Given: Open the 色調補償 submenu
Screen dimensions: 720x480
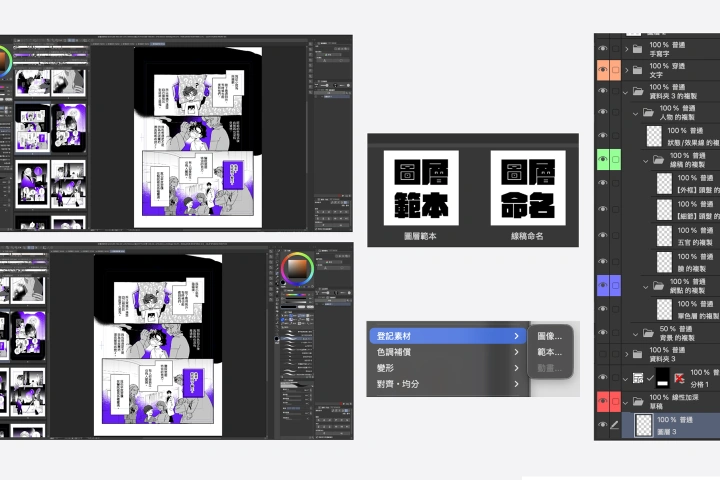Looking at the screenshot, I should pos(448,352).
